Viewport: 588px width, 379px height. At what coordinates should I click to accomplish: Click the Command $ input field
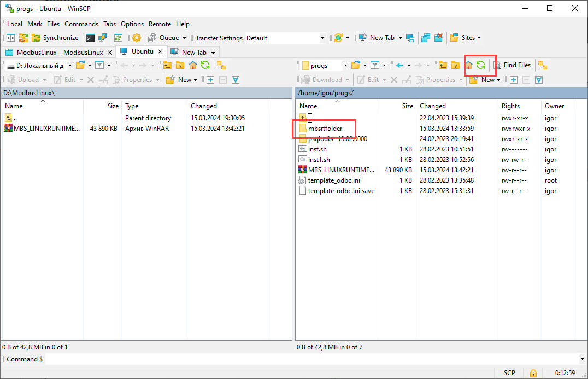(x=311, y=359)
